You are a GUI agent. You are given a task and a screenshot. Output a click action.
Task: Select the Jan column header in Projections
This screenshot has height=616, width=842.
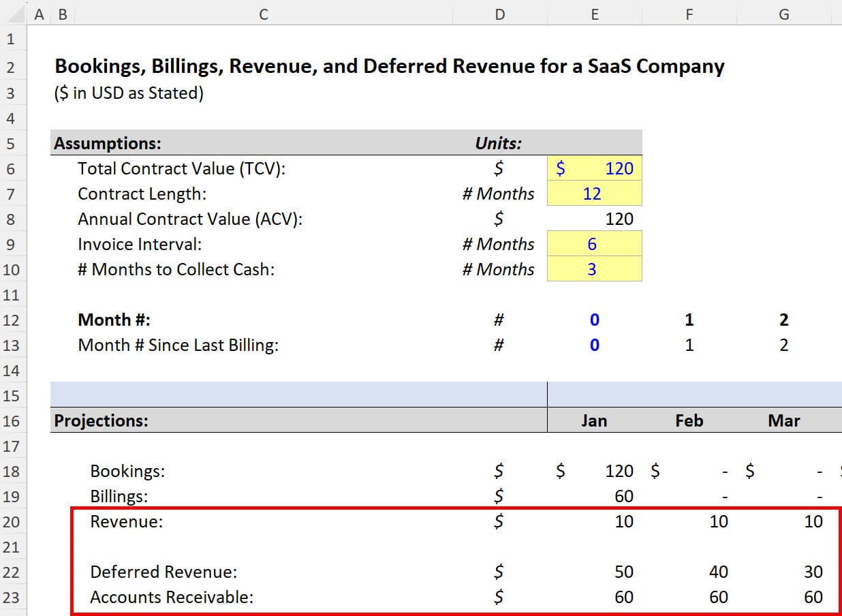[x=594, y=420]
